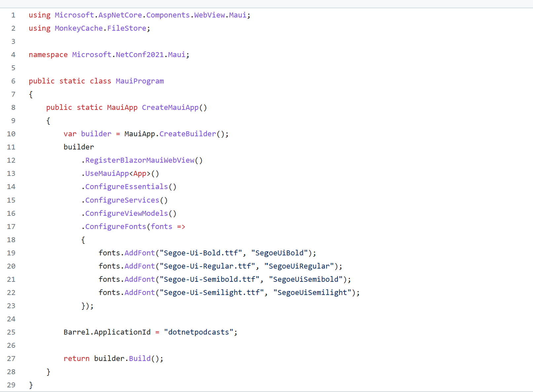
Task: Click the 'class' keyword on line 6
Action: pyautogui.click(x=100, y=81)
